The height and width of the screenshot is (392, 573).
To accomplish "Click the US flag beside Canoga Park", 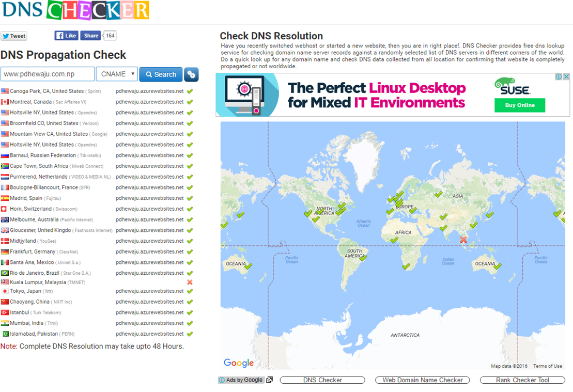I will [x=5, y=91].
